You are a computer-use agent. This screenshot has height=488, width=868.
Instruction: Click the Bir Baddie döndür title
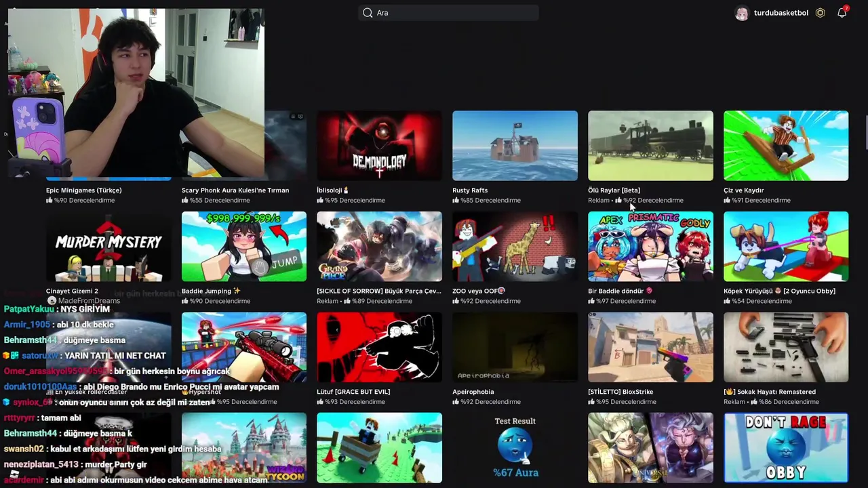[620, 291]
